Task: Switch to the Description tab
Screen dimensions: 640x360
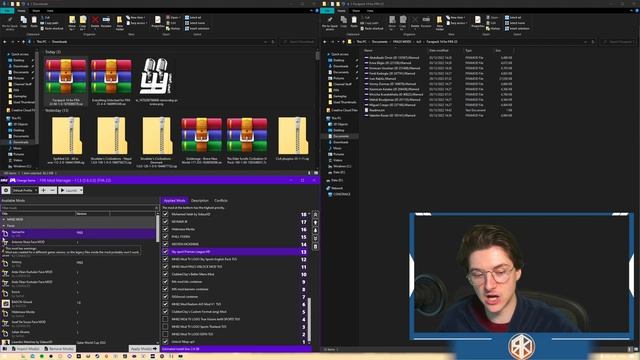Action: (x=200, y=200)
